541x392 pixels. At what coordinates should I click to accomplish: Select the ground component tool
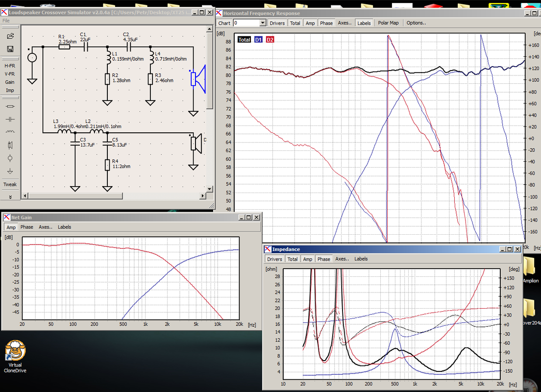(x=10, y=171)
